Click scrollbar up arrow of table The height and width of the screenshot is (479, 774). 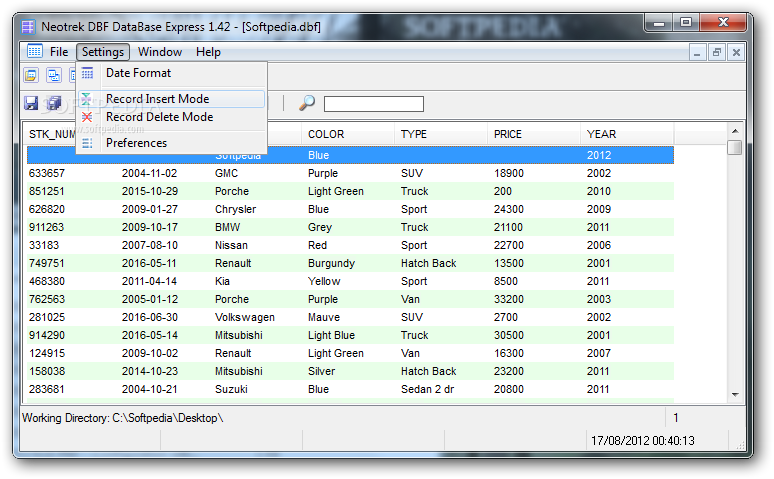735,131
